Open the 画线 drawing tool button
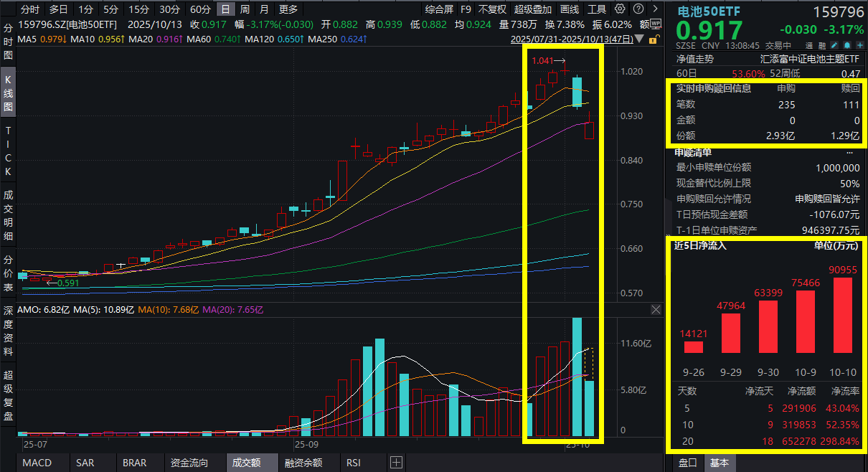868x472 pixels. [x=569, y=9]
